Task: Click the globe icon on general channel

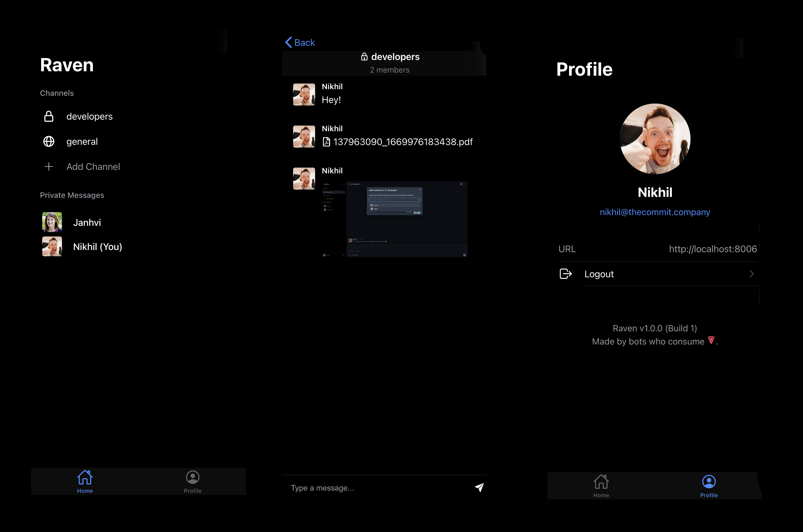Action: pos(49,141)
